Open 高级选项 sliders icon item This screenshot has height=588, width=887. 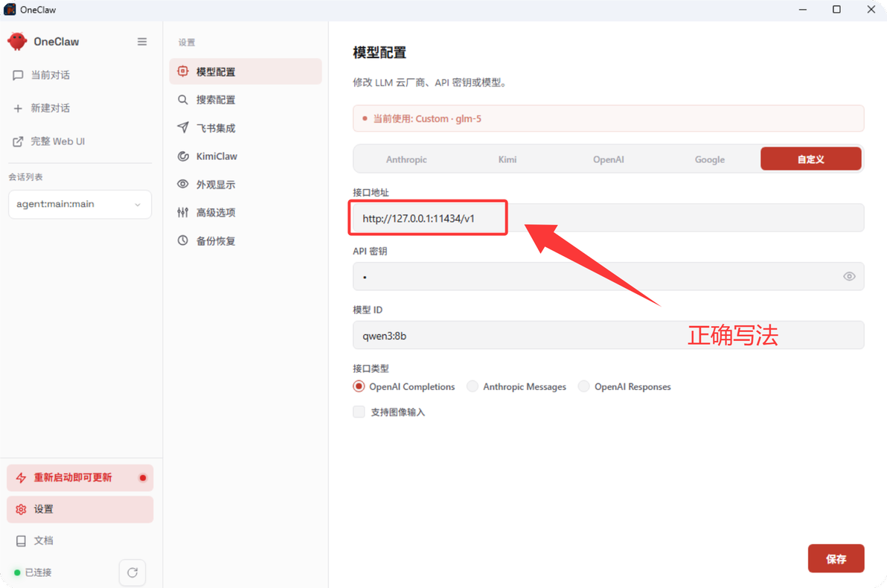coord(246,212)
